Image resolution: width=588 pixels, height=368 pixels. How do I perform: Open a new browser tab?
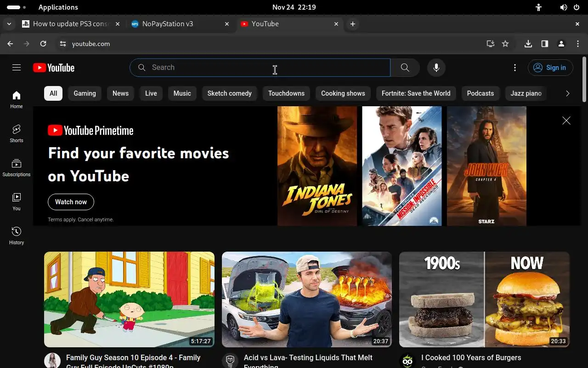tap(353, 24)
